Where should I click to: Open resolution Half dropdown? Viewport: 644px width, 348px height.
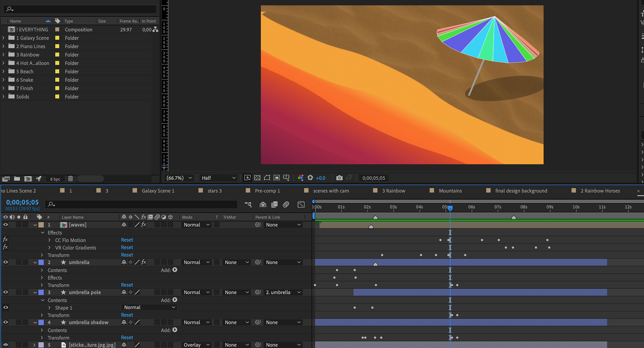click(x=219, y=178)
